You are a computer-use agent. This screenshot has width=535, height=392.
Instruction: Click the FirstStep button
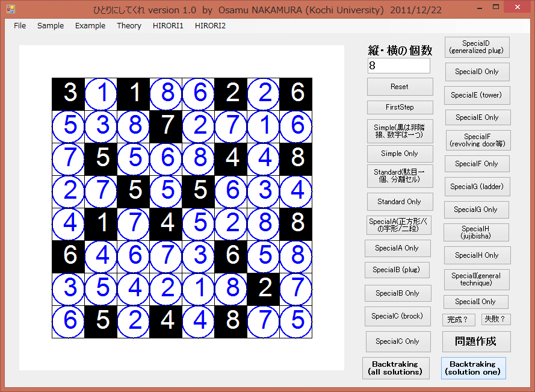point(400,107)
